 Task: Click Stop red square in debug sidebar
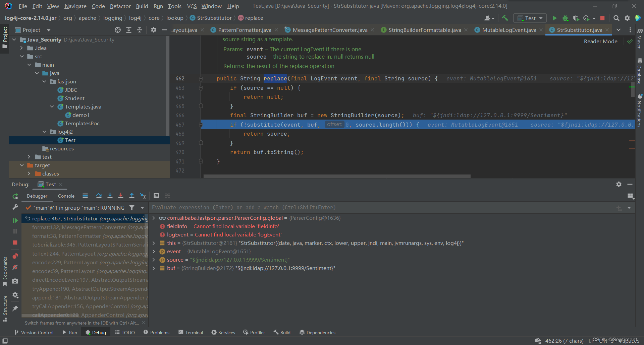pyautogui.click(x=15, y=242)
